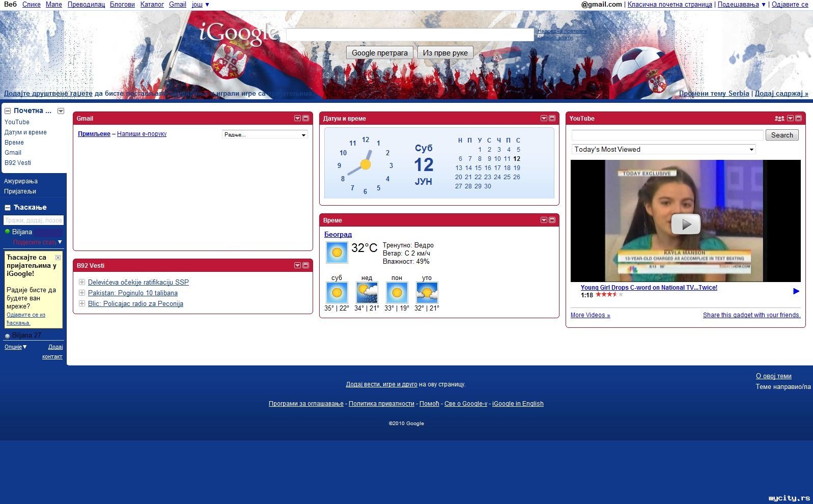The width and height of the screenshot is (813, 504).
Task: Click the grey status dot beside Biljana 27
Action: 8,336
